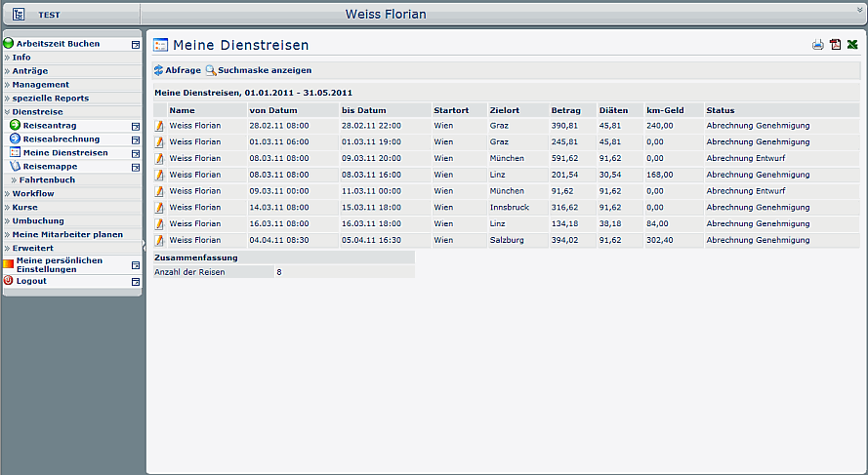Click the red Logout icon
Viewport: 868px width, 475px height.
point(9,281)
